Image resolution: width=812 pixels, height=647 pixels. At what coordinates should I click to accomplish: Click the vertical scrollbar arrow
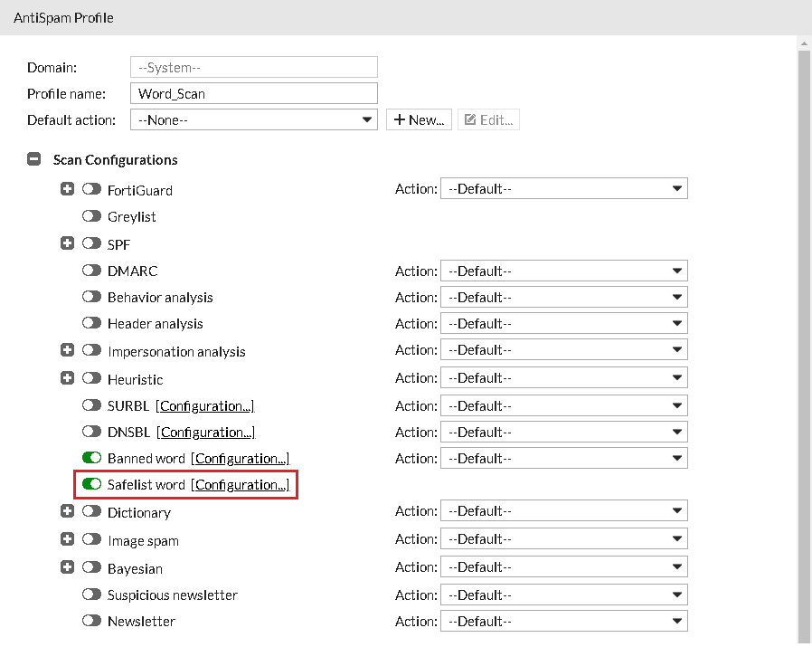[x=803, y=42]
